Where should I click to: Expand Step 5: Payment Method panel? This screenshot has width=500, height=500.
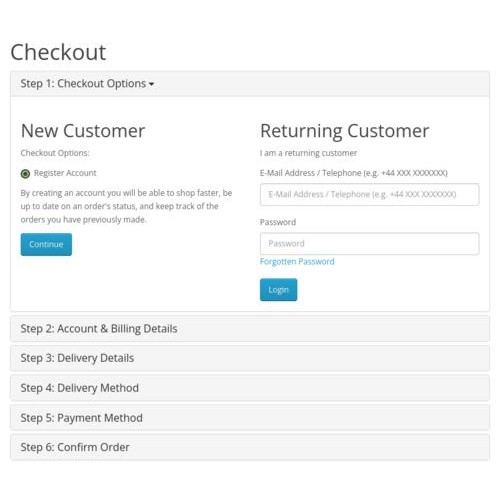(x=250, y=418)
